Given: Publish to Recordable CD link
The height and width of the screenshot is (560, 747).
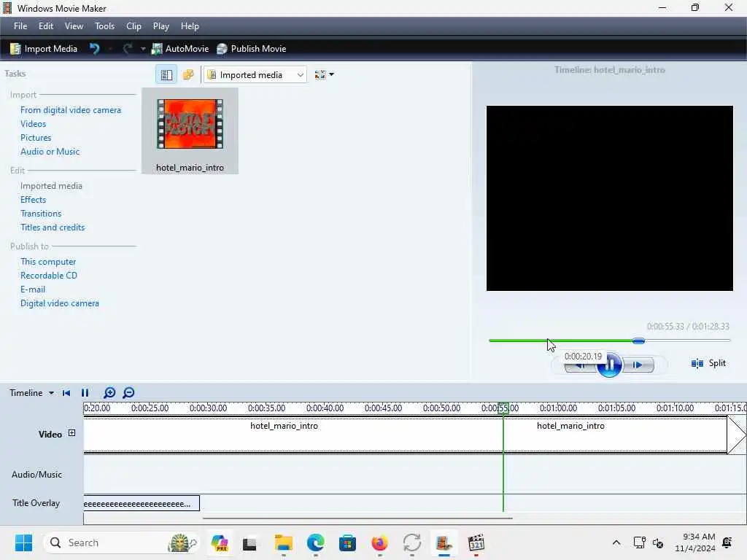Looking at the screenshot, I should point(49,275).
